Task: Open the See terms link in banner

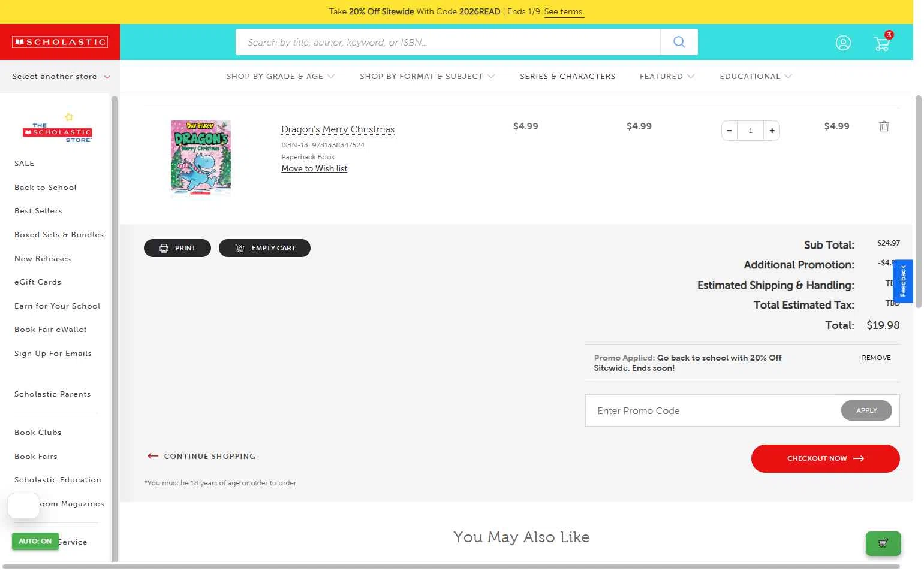Action: (564, 11)
